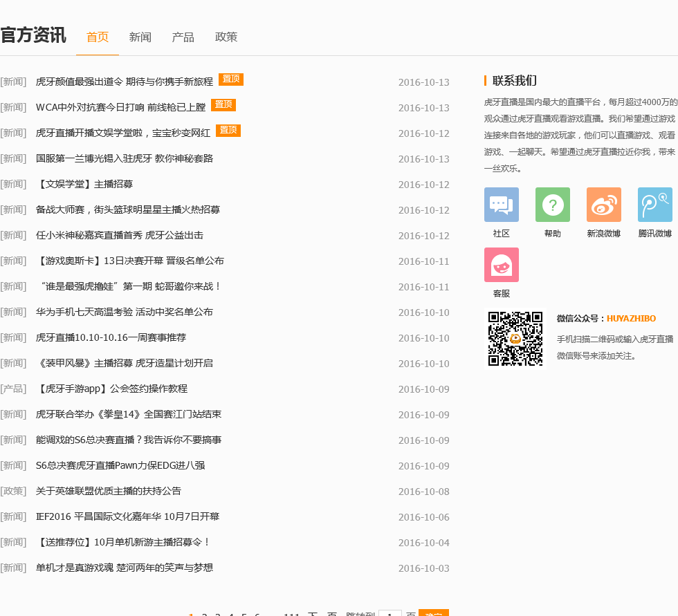Click the WeChat QR code image

[515, 339]
